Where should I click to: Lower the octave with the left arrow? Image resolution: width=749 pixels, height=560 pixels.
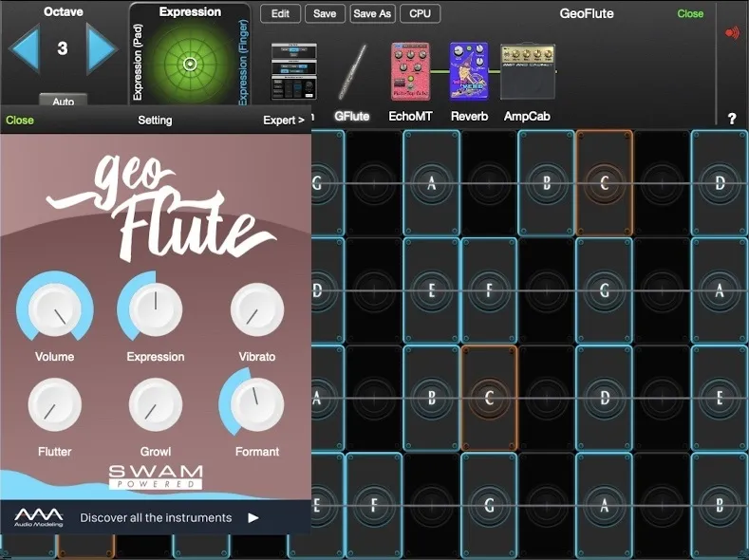(x=24, y=48)
